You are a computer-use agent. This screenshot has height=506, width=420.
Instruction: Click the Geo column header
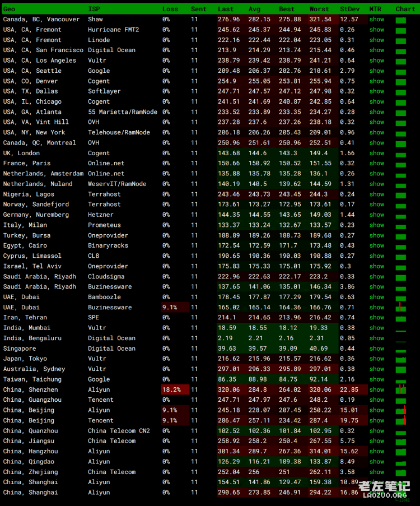pyautogui.click(x=9, y=9)
